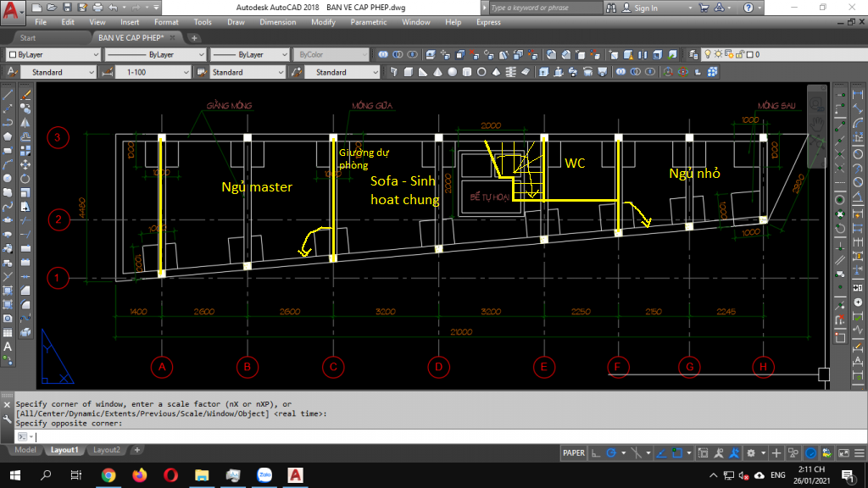Add a new layout with plus button
The width and height of the screenshot is (868, 488).
pos(136,450)
